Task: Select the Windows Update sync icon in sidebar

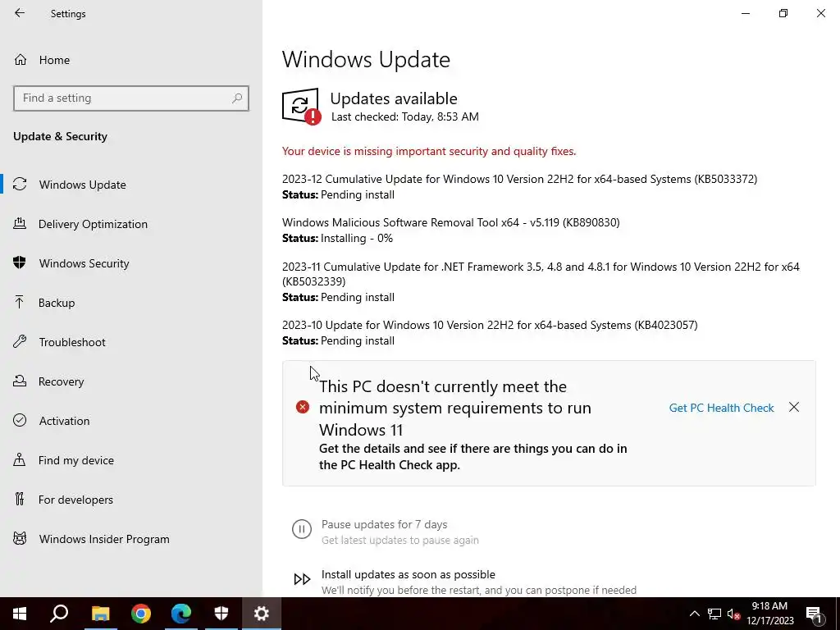Action: pyautogui.click(x=20, y=185)
